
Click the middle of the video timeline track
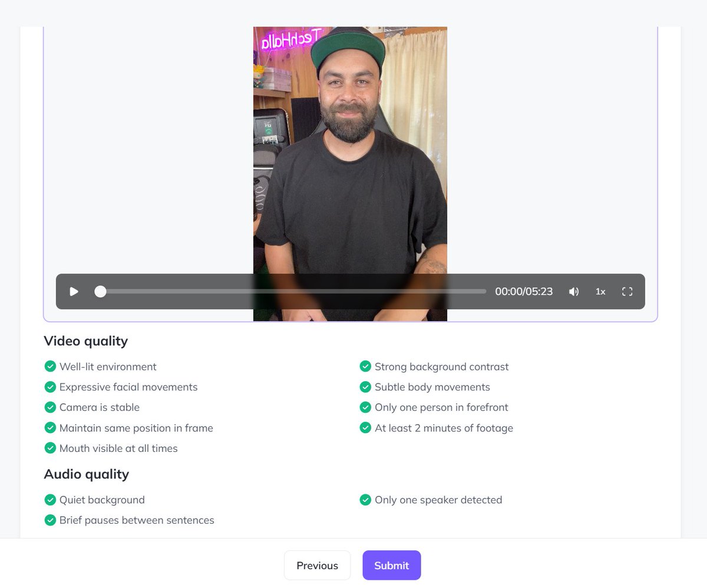290,292
